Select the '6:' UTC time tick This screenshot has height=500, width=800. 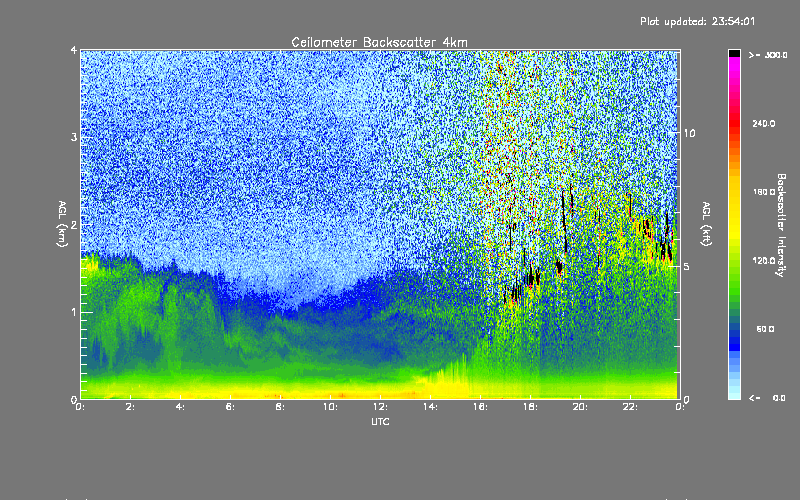[x=230, y=407]
